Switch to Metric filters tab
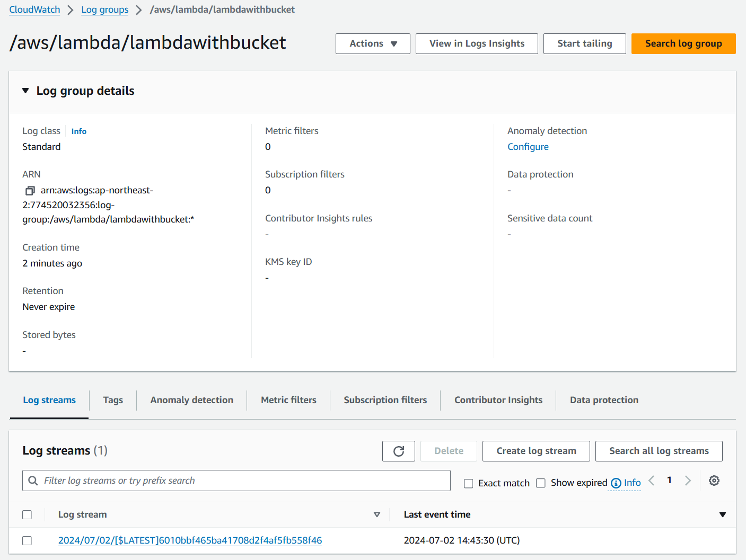 pos(288,400)
